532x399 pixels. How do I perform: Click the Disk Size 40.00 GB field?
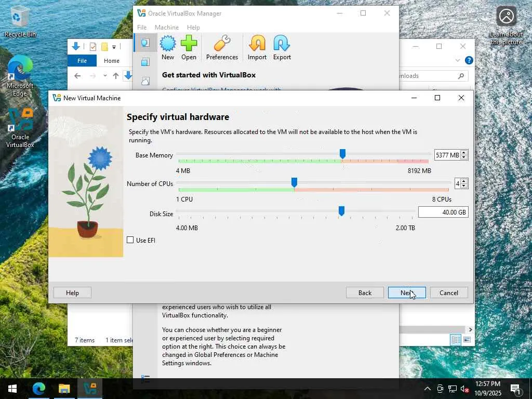443,212
